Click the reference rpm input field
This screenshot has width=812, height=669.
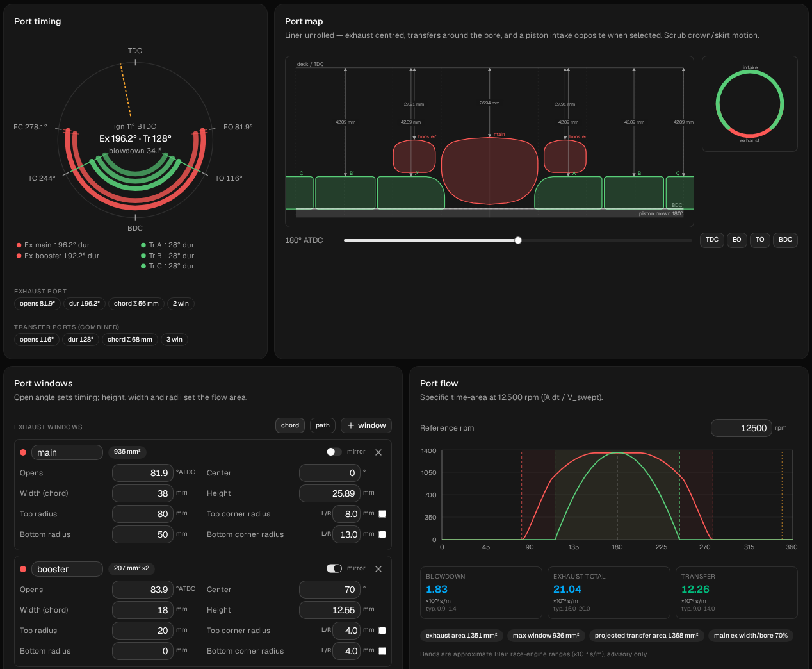pos(741,428)
